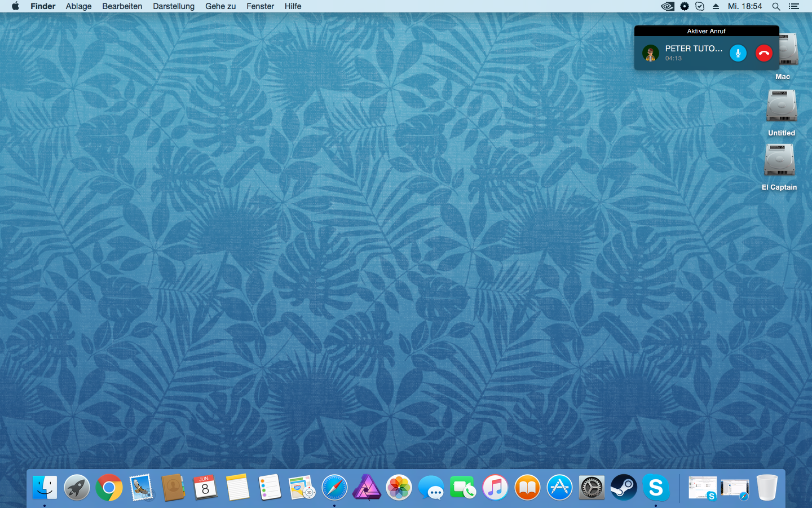Open the Apple menu
Screen dimensions: 812x508
[x=15, y=6]
